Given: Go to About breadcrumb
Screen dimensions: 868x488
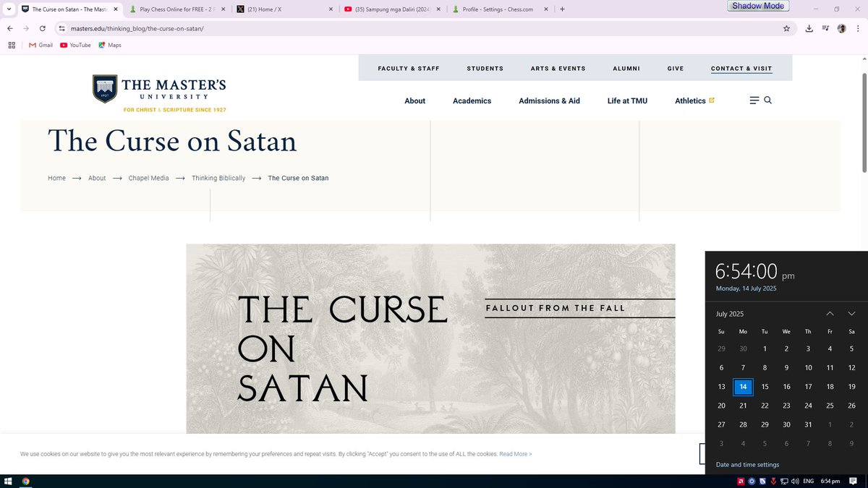Looking at the screenshot, I should pyautogui.click(x=97, y=178).
